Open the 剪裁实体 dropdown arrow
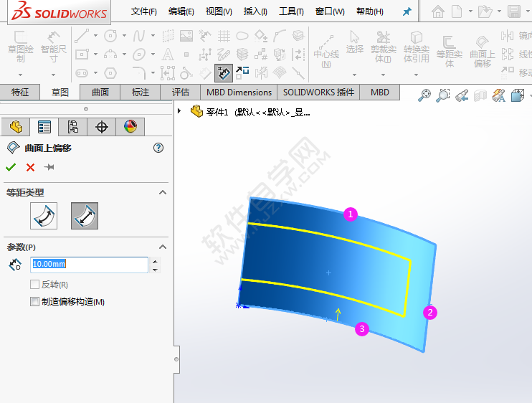 (383, 75)
